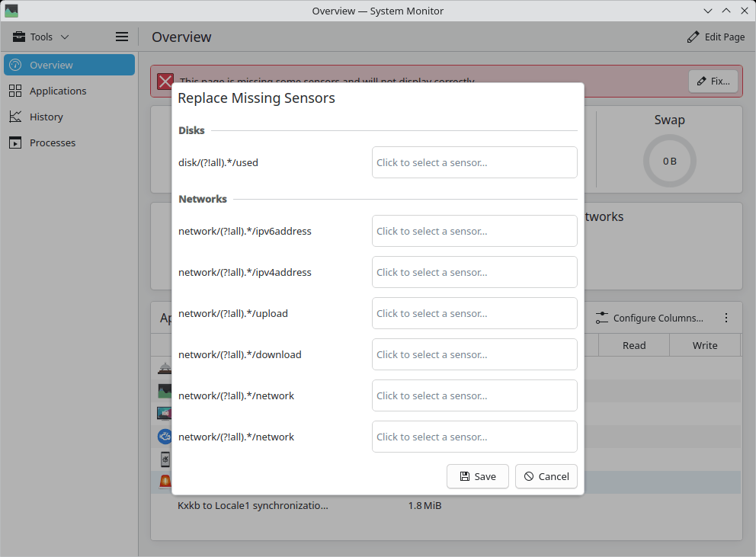Click the Swap usage ring chart

pos(669,161)
